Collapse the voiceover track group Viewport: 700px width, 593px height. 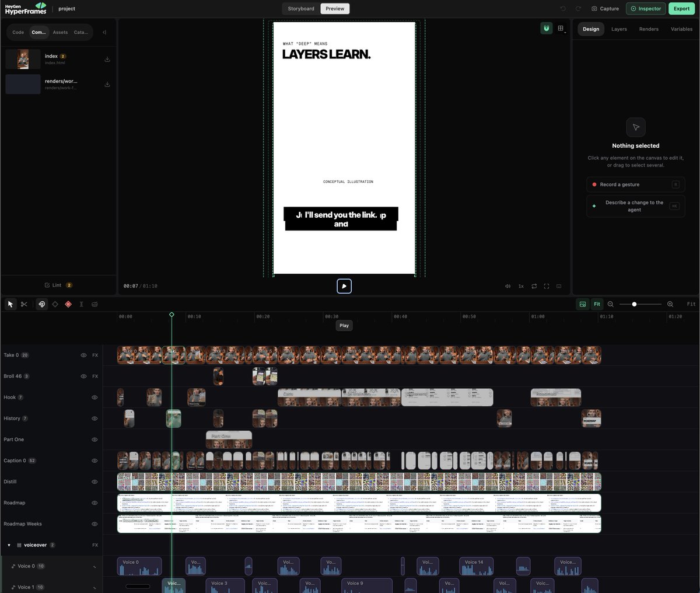tap(9, 545)
